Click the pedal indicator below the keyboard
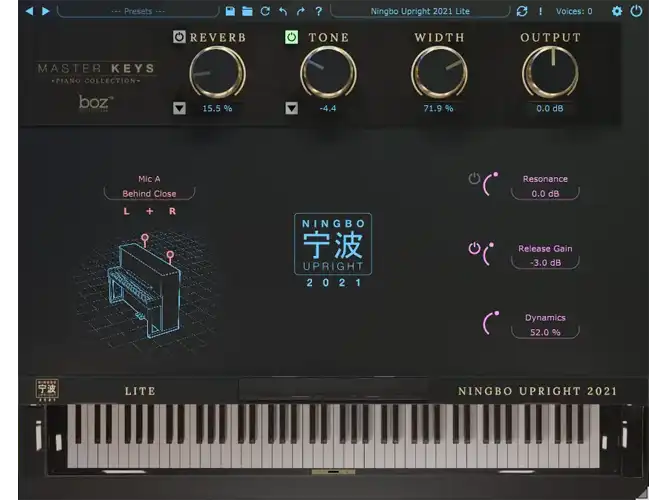 [333, 472]
